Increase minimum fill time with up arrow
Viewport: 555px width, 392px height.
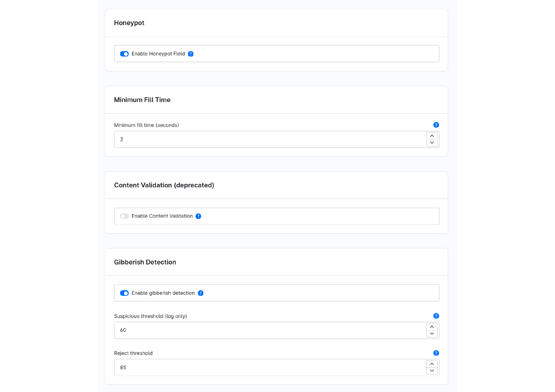[432, 136]
